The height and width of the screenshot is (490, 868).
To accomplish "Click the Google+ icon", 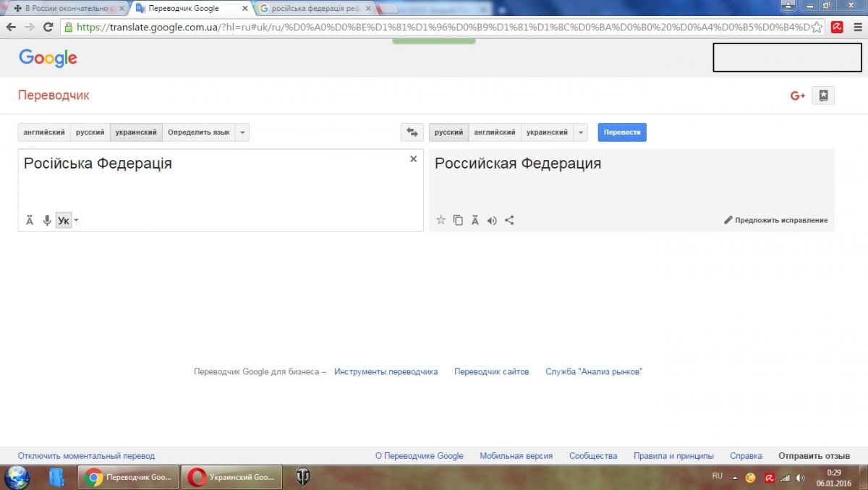I will click(x=797, y=96).
